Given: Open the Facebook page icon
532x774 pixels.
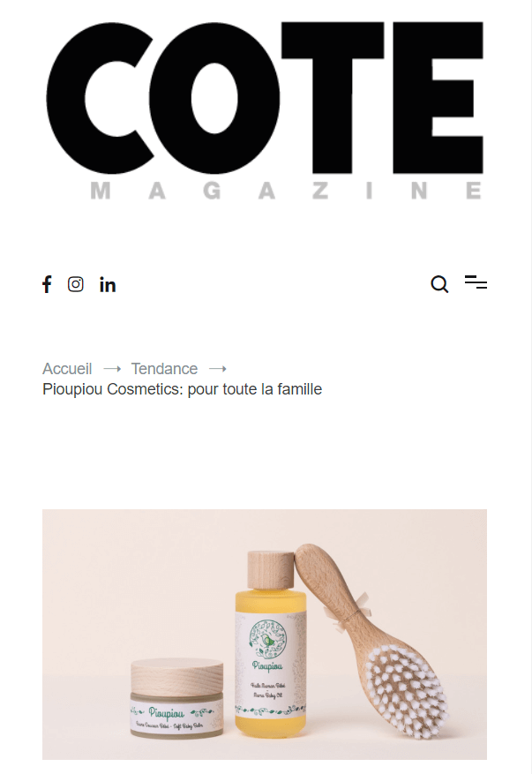Looking at the screenshot, I should [47, 284].
